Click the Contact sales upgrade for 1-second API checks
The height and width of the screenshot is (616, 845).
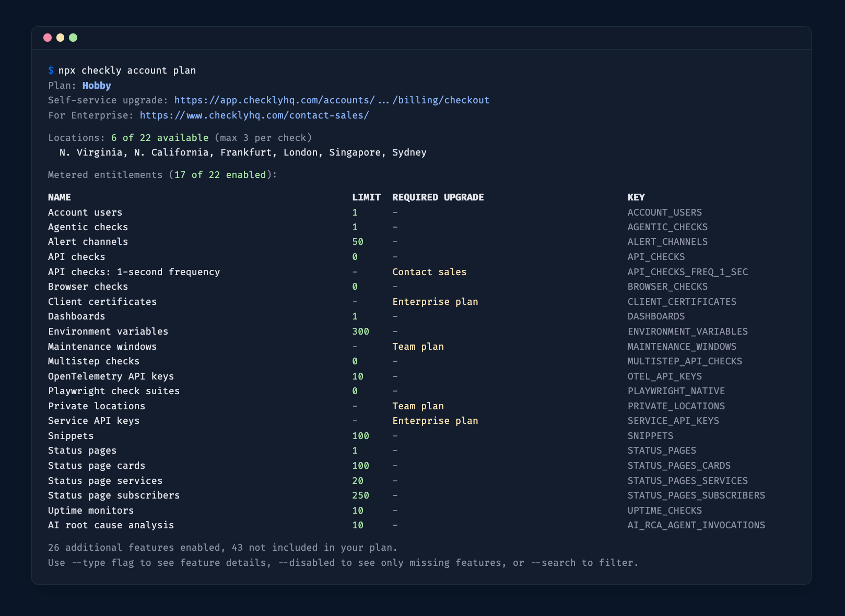(429, 271)
